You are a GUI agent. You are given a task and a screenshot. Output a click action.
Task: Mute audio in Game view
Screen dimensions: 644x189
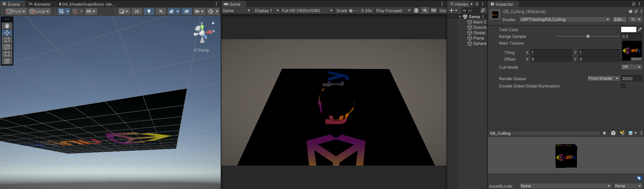[x=425, y=11]
